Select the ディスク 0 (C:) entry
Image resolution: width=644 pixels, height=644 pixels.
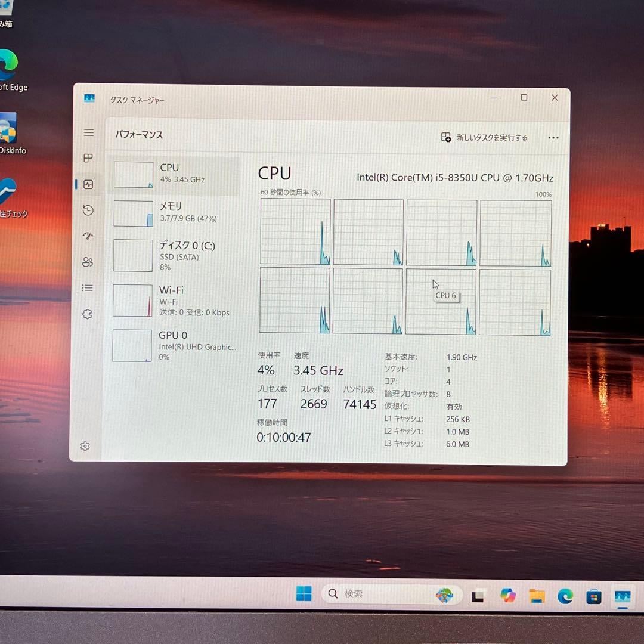pyautogui.click(x=174, y=256)
